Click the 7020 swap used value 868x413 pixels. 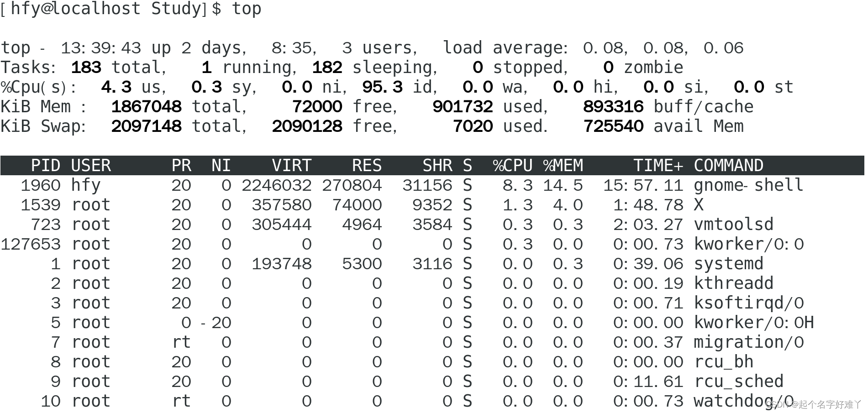tap(473, 126)
